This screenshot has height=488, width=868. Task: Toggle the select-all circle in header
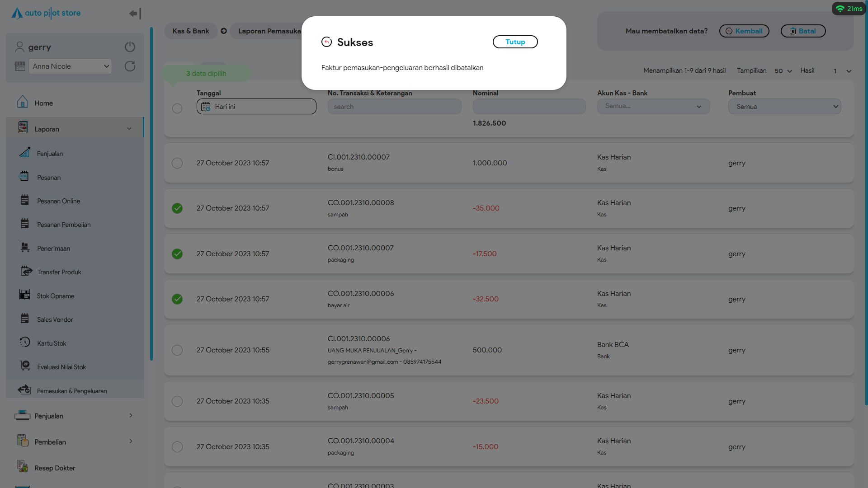point(177,108)
